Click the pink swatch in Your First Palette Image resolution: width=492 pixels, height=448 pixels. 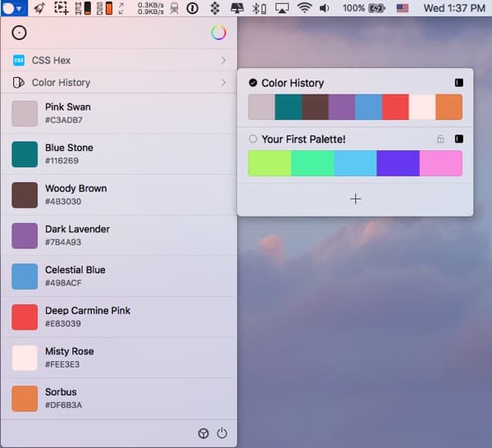(441, 163)
